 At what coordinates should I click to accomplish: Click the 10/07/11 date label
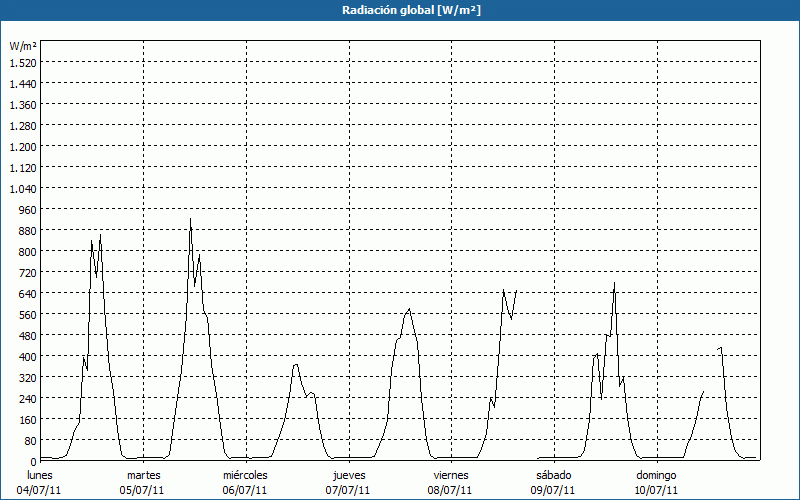(x=656, y=490)
